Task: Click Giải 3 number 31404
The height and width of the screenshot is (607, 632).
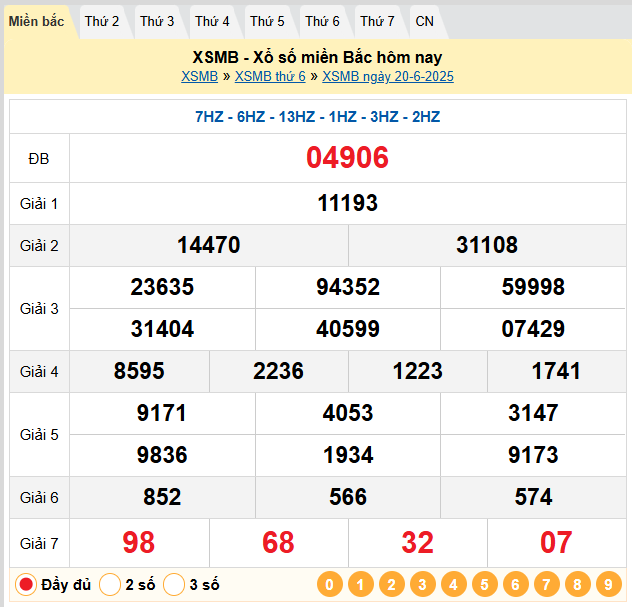Action: (162, 329)
